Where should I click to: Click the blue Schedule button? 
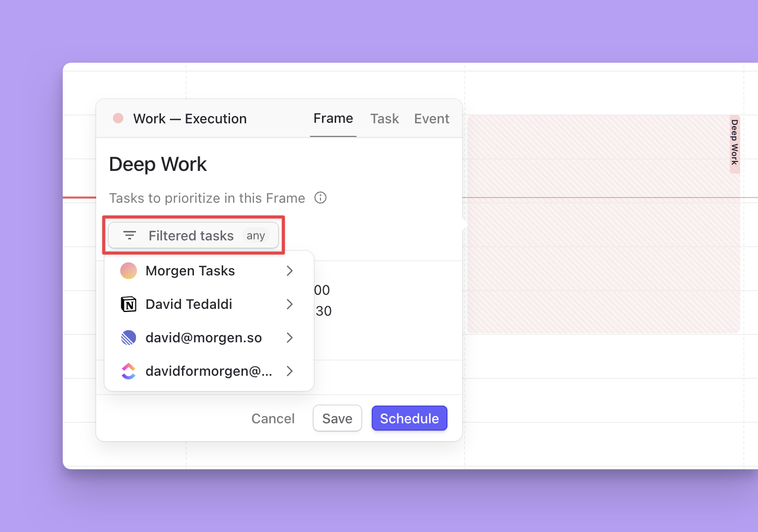pos(409,418)
